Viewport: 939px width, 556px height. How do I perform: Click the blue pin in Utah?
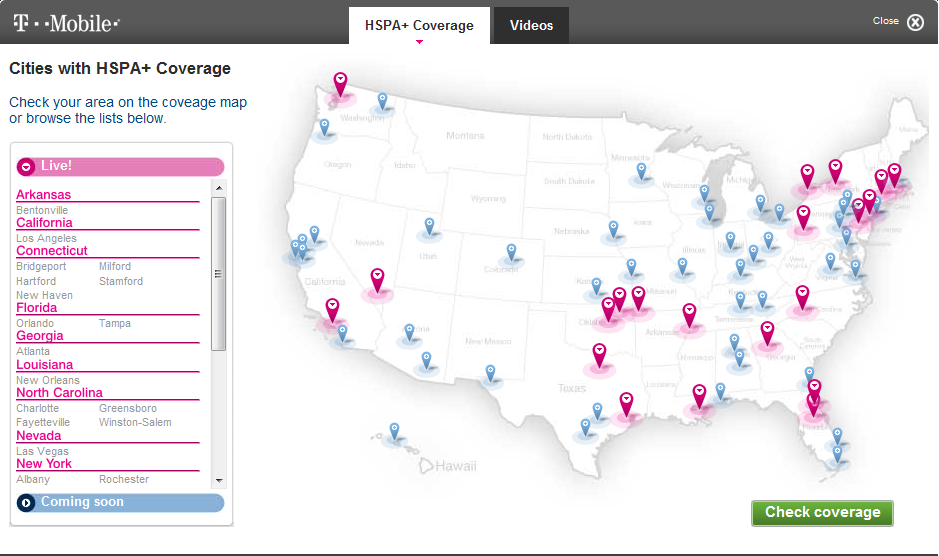(429, 226)
